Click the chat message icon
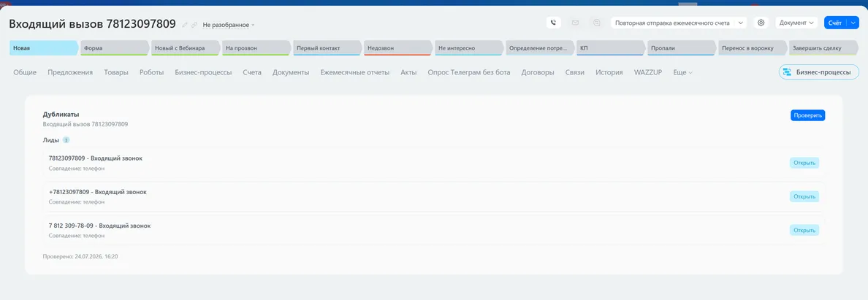868x300 pixels. click(596, 23)
